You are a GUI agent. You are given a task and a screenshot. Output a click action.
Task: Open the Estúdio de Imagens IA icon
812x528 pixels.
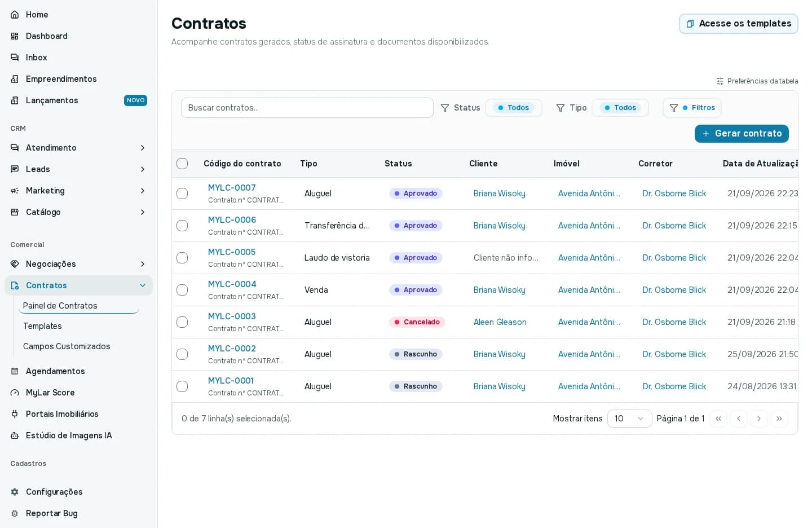coord(15,435)
